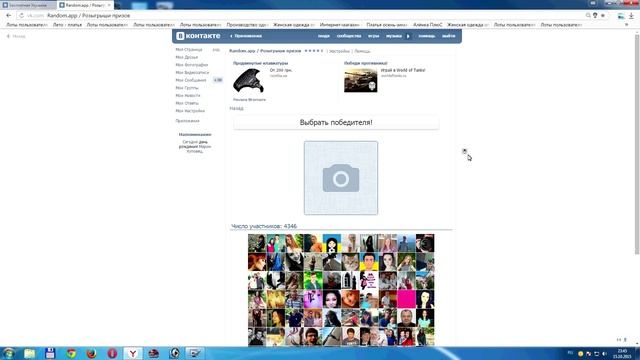
Task: Click the app's five-star rating
Action: [x=313, y=51]
